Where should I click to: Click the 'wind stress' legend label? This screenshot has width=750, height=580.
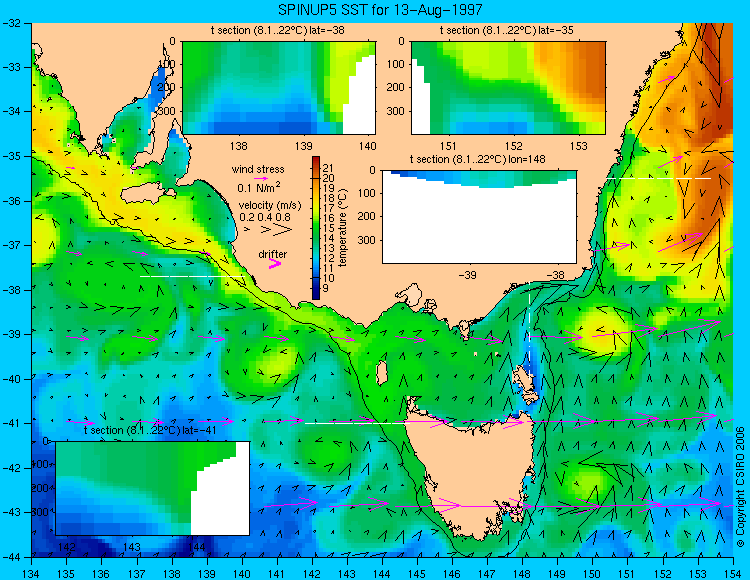coord(258,169)
